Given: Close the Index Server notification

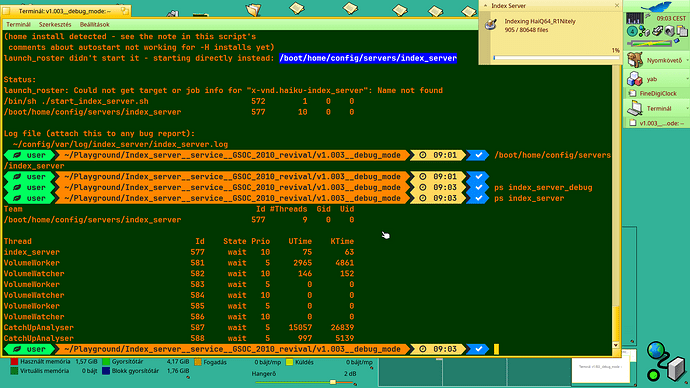Looking at the screenshot, I should coord(617,5).
